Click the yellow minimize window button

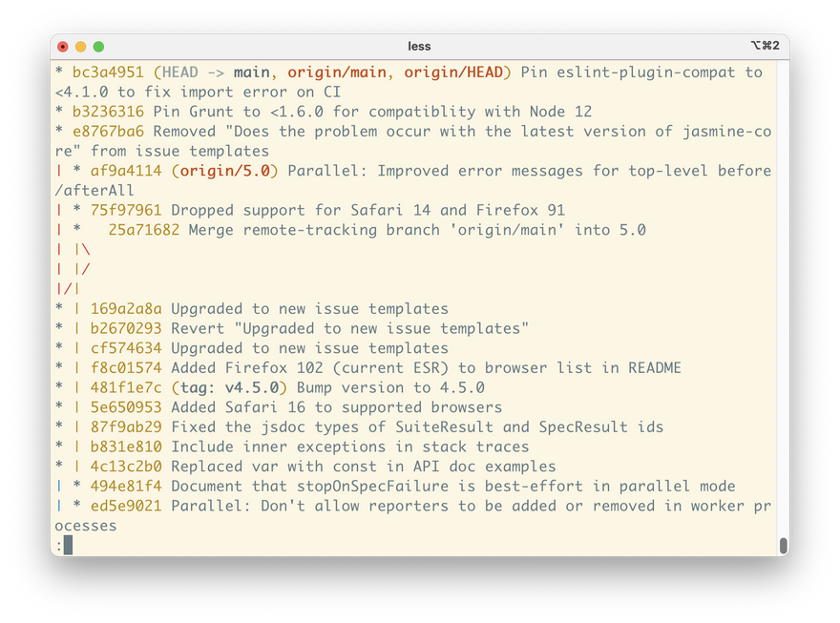pyautogui.click(x=81, y=46)
